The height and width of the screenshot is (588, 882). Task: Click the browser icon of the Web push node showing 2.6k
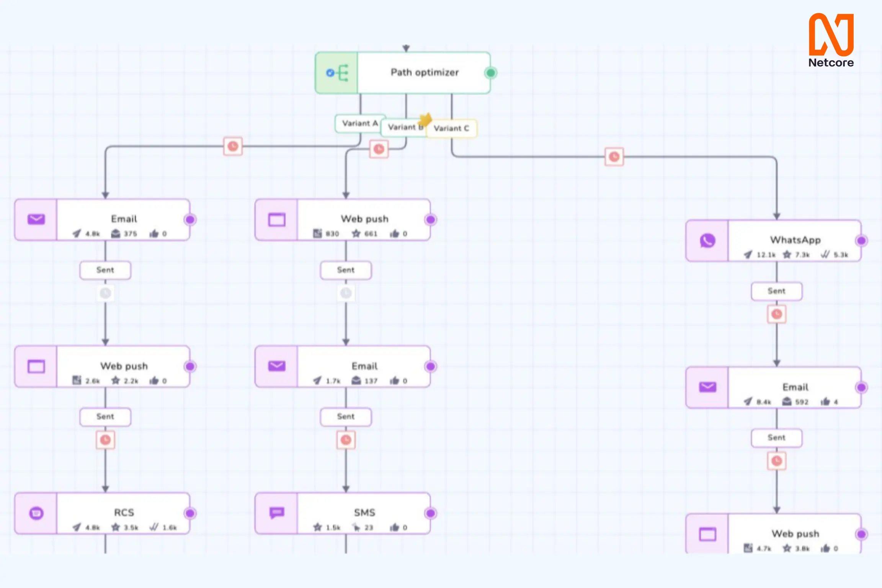pos(36,366)
